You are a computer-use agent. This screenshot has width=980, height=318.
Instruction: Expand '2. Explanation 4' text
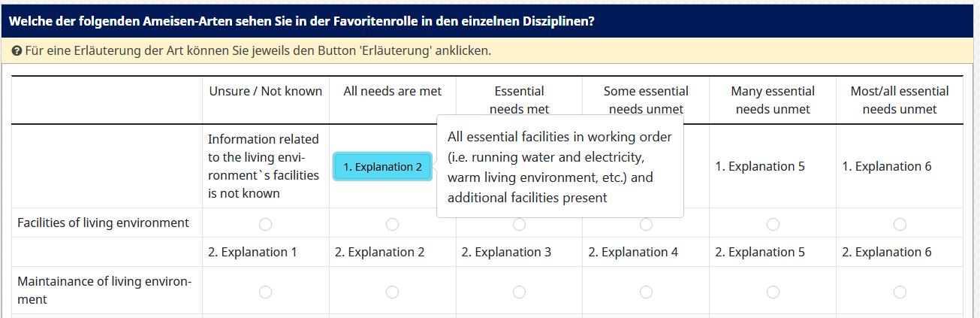633,252
